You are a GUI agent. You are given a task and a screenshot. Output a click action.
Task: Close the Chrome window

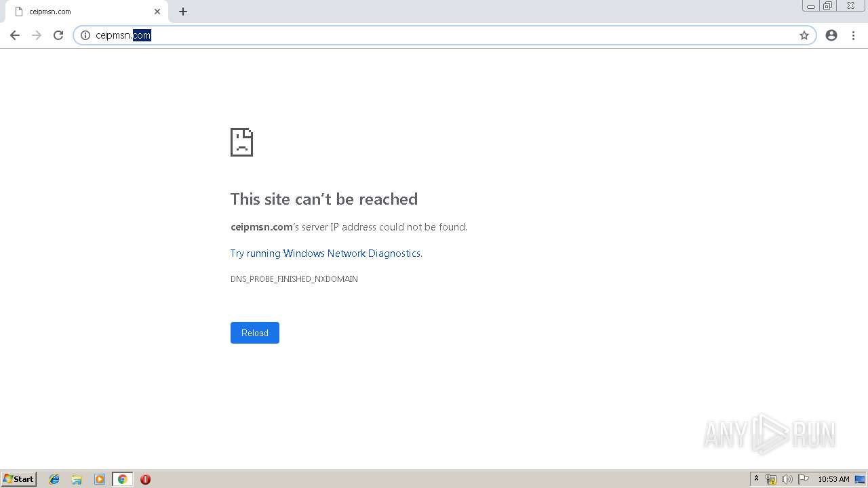click(850, 6)
